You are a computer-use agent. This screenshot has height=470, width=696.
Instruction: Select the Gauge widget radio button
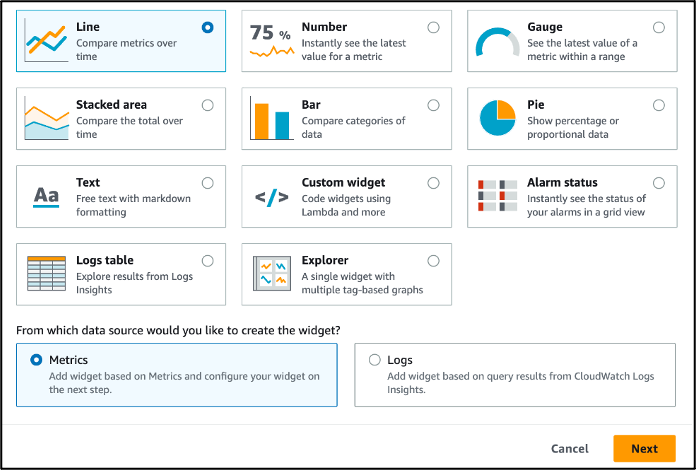pyautogui.click(x=658, y=28)
